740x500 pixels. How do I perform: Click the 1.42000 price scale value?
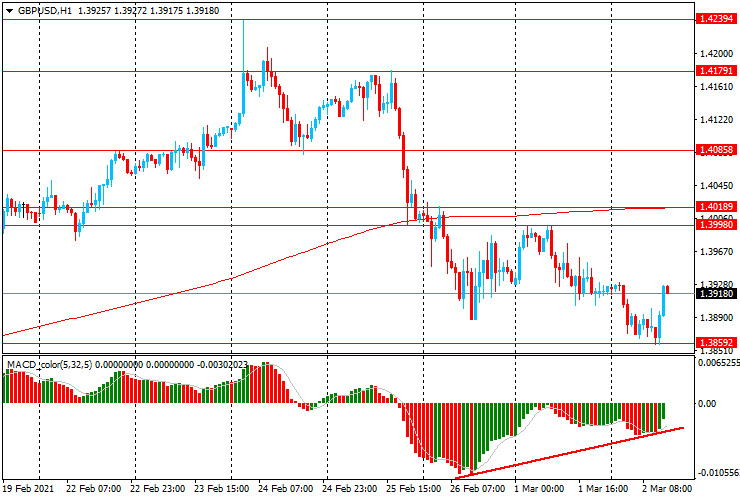click(x=717, y=54)
